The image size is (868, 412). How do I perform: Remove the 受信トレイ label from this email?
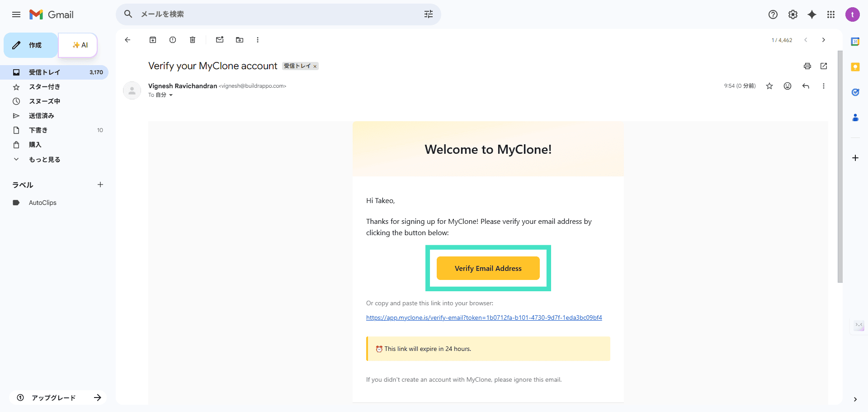[315, 66]
